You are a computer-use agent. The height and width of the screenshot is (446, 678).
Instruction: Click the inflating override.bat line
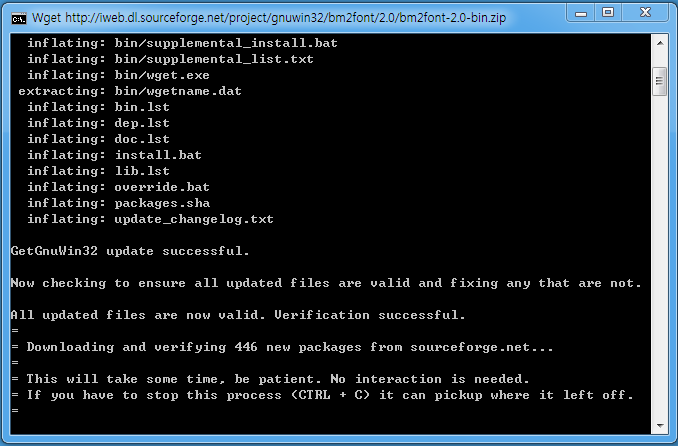(118, 187)
